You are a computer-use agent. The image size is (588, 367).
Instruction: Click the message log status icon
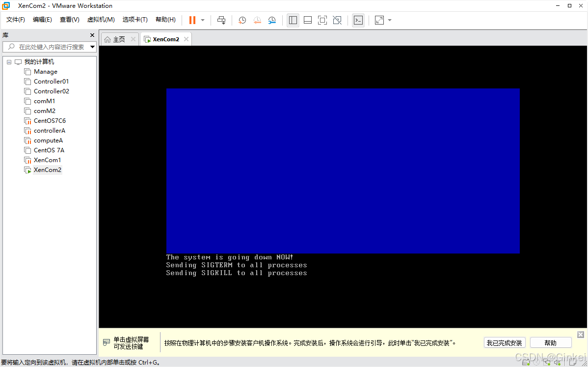(573, 362)
